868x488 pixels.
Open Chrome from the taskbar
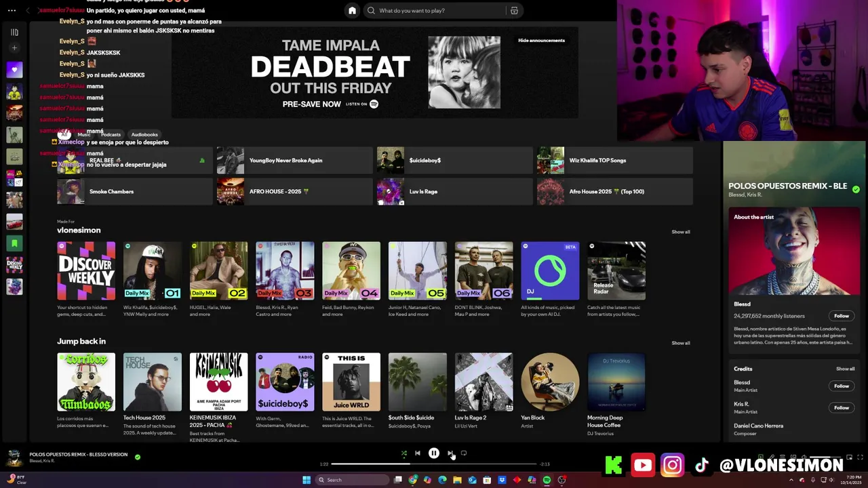point(413,480)
